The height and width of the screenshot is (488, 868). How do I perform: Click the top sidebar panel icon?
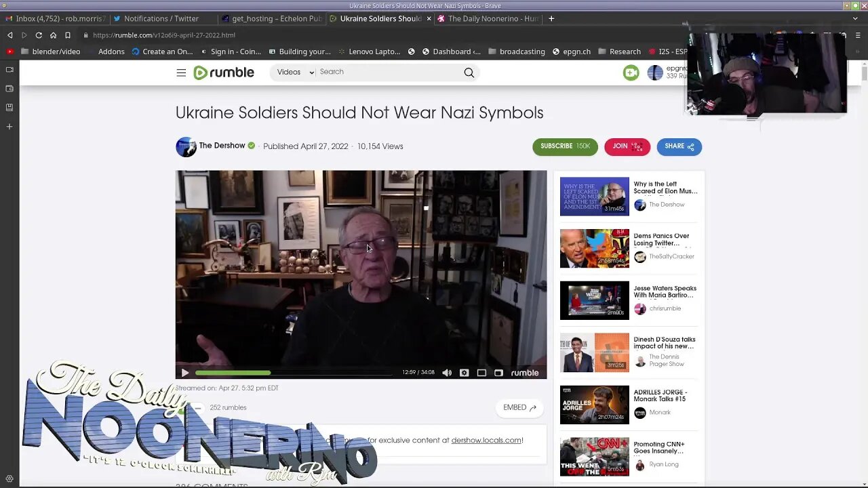pyautogui.click(x=9, y=69)
